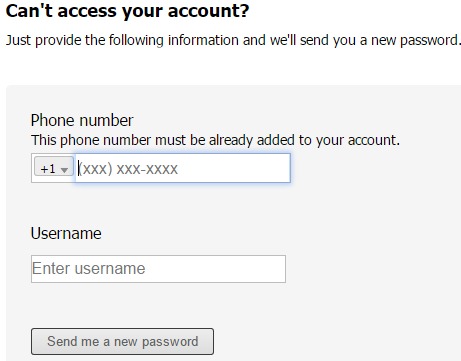The height and width of the screenshot is (361, 461).
Task: Open the +1 country code dropdown
Action: 54,166
